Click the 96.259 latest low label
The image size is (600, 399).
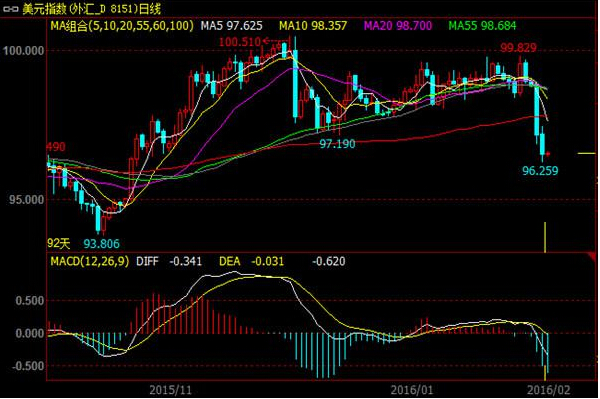[540, 171]
